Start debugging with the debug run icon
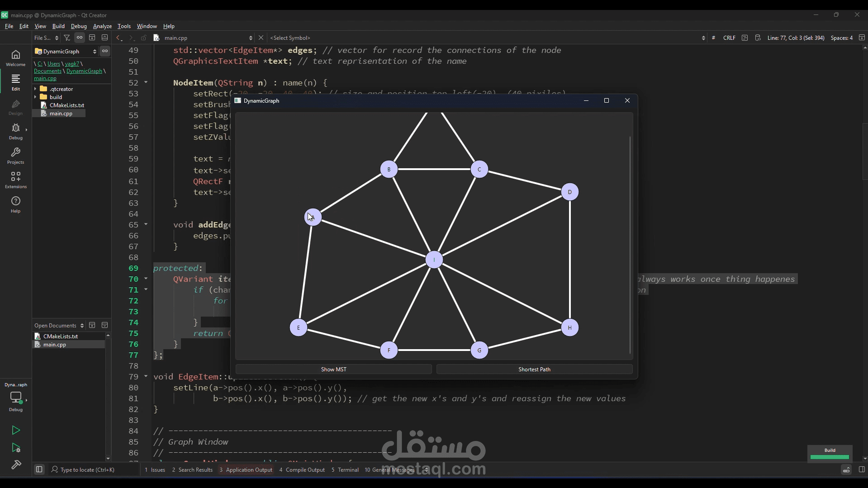The image size is (868, 488). (16, 448)
